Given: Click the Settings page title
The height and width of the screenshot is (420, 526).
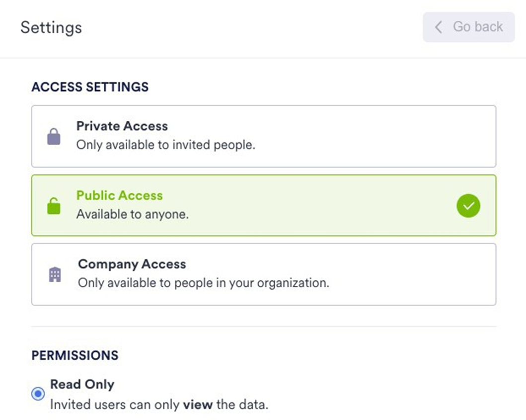Looking at the screenshot, I should tap(51, 27).
